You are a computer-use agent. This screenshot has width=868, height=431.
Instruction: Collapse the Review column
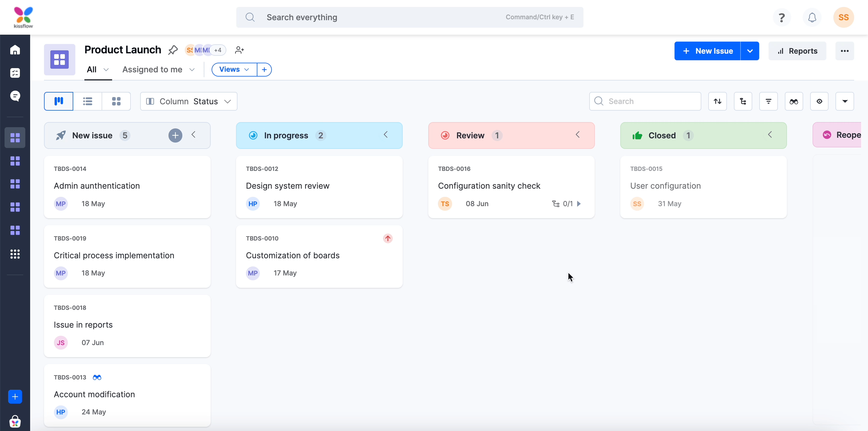pyautogui.click(x=577, y=135)
